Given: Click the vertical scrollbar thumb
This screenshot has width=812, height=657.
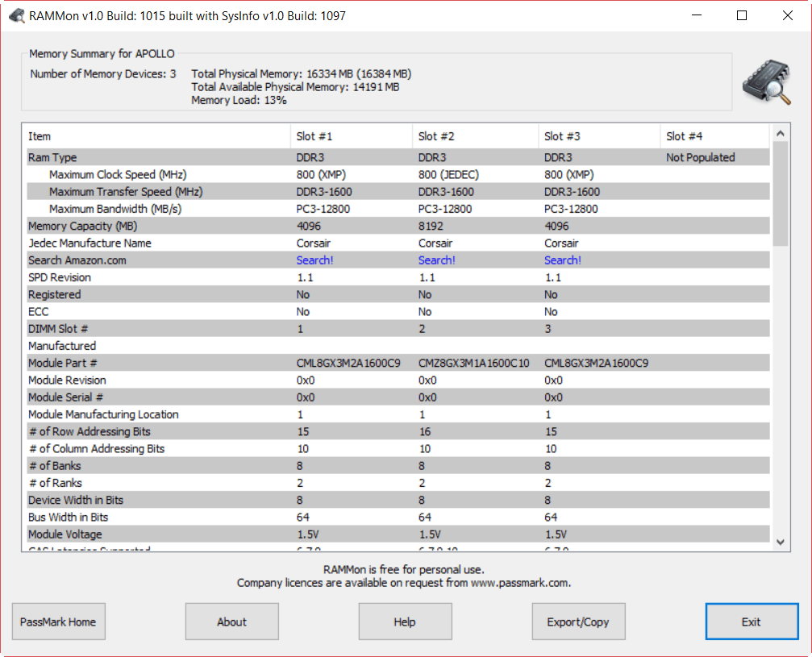Looking at the screenshot, I should (781, 193).
